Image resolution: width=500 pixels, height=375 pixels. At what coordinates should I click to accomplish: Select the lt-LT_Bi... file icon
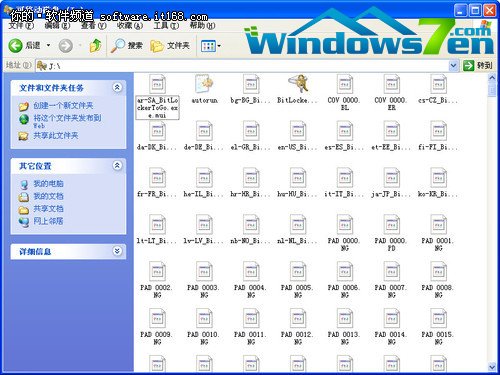coord(157,225)
